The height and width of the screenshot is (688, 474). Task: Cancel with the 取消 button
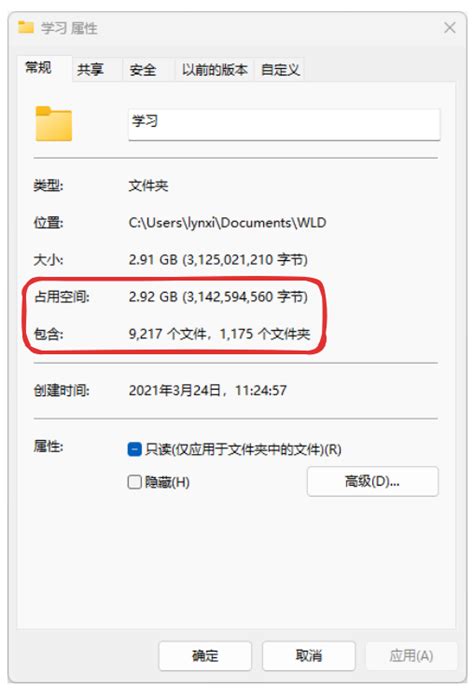pyautogui.click(x=309, y=656)
